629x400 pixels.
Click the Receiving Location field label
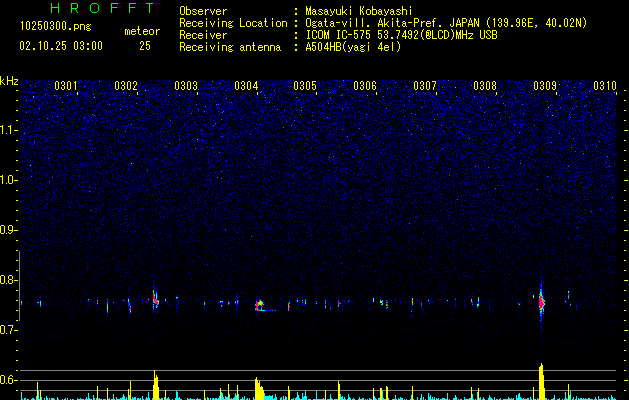coord(233,23)
